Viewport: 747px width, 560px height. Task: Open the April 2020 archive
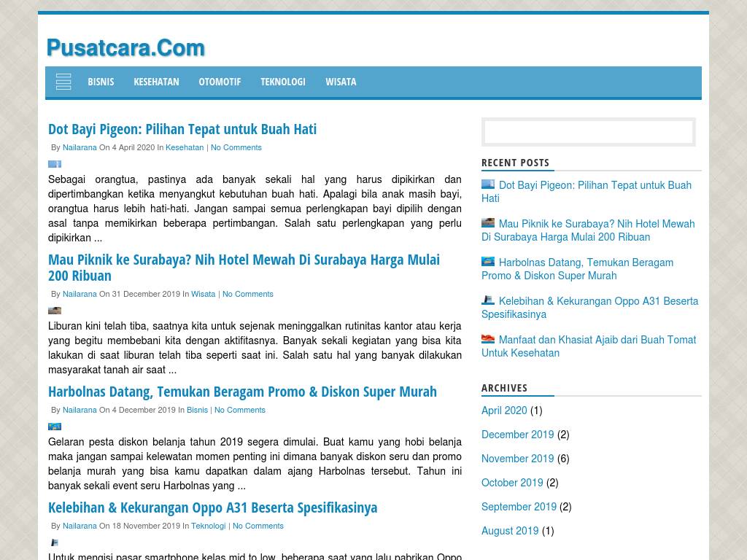504,411
